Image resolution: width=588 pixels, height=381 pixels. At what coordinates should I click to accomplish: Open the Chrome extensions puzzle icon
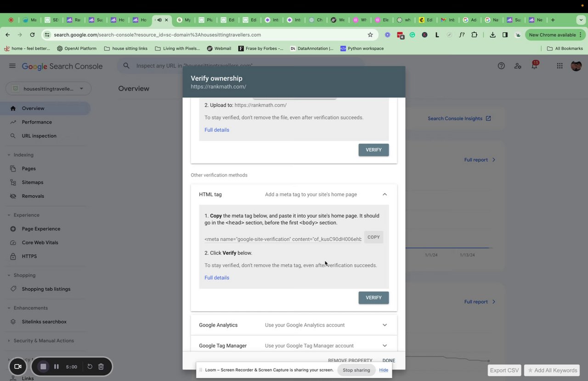tap(475, 34)
